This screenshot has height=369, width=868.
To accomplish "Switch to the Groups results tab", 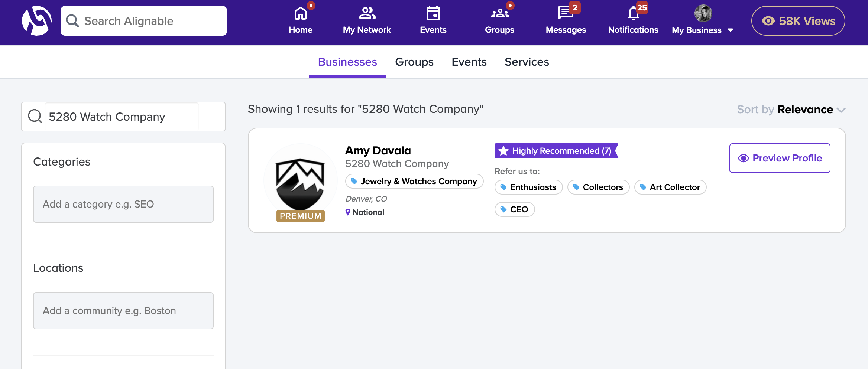I will [x=414, y=62].
